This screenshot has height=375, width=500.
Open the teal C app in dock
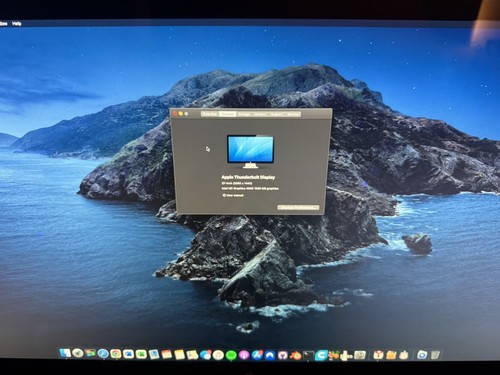coord(321,355)
